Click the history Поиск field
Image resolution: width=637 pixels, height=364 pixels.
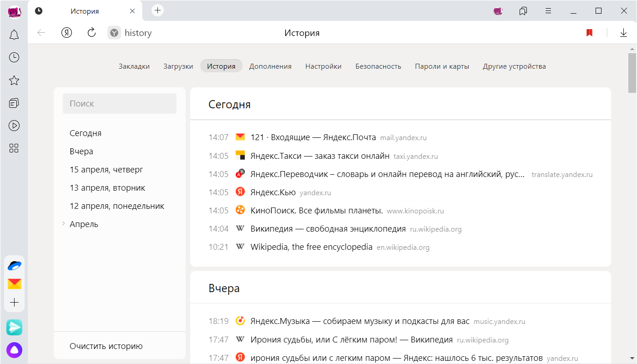pyautogui.click(x=120, y=103)
